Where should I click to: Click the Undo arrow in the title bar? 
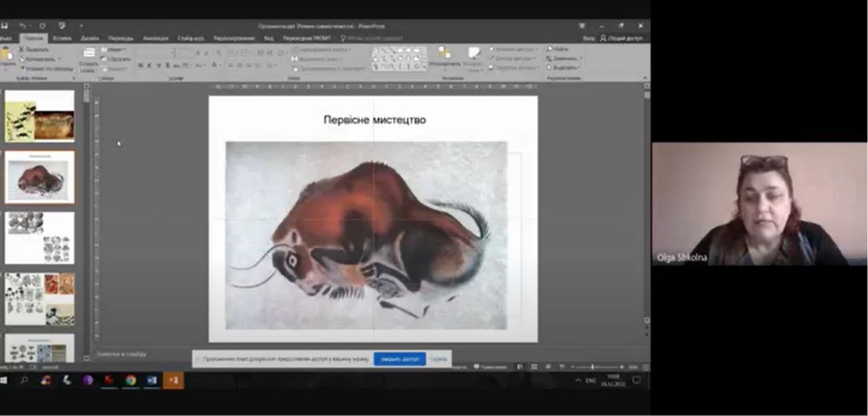22,26
